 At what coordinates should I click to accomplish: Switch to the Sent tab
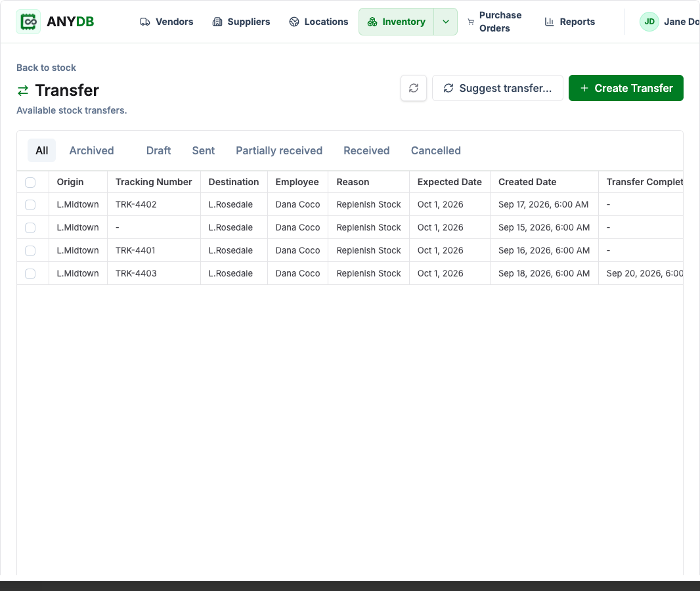pos(204,150)
